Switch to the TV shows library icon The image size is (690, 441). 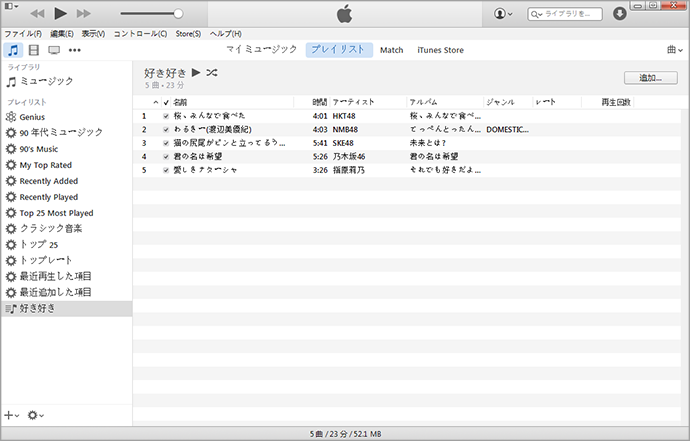(x=54, y=50)
